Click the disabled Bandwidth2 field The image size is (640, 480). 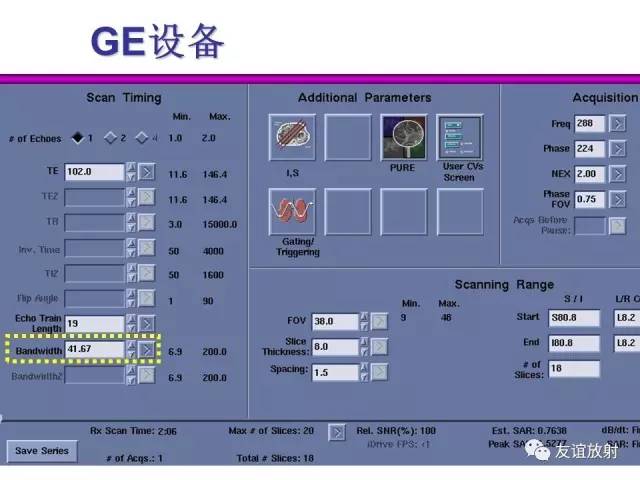click(94, 375)
